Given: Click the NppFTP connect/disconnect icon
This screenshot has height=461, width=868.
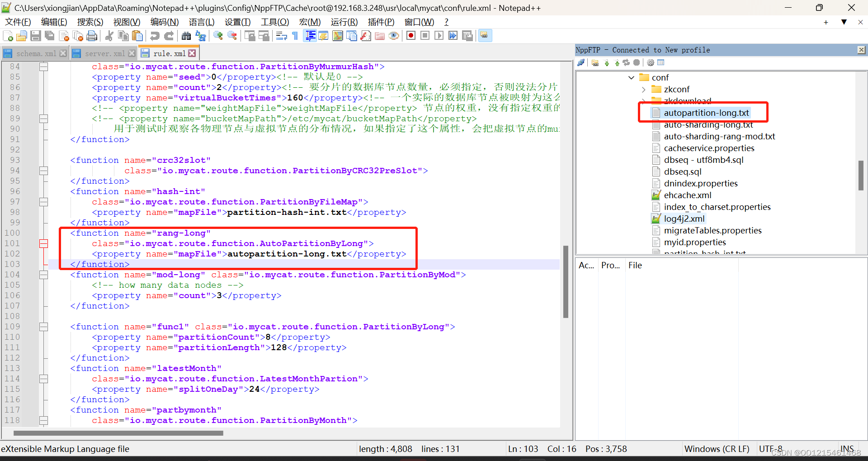Looking at the screenshot, I should click(x=581, y=63).
